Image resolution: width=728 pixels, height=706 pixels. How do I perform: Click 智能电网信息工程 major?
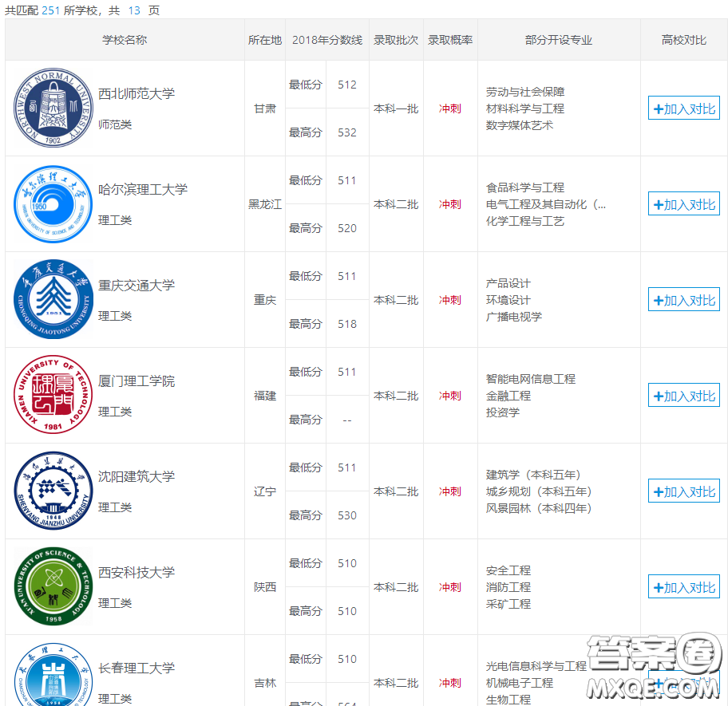tap(531, 379)
